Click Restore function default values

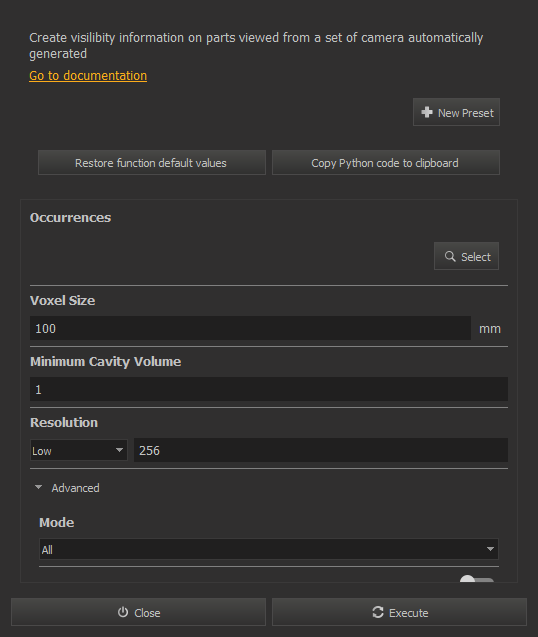(x=152, y=162)
